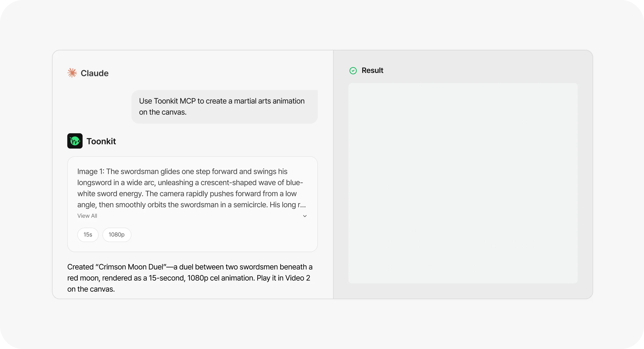Click the user message about Toonkit MCP
The height and width of the screenshot is (349, 644).
(225, 107)
